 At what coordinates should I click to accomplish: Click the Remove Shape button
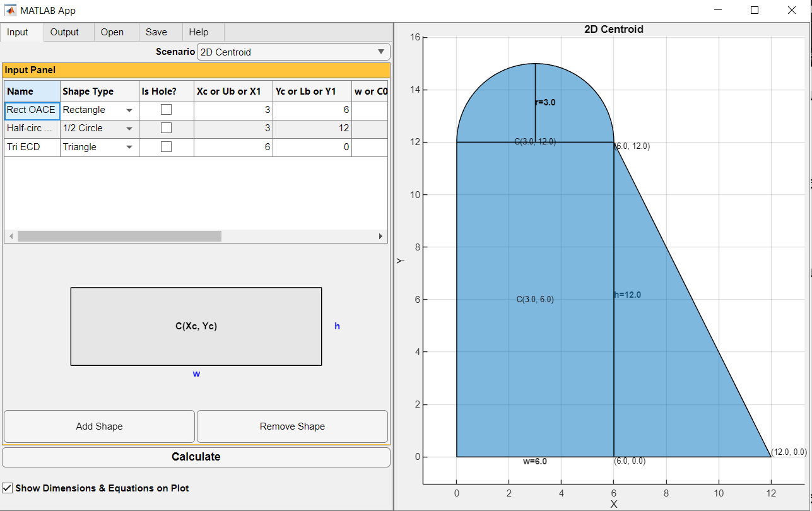click(x=292, y=426)
